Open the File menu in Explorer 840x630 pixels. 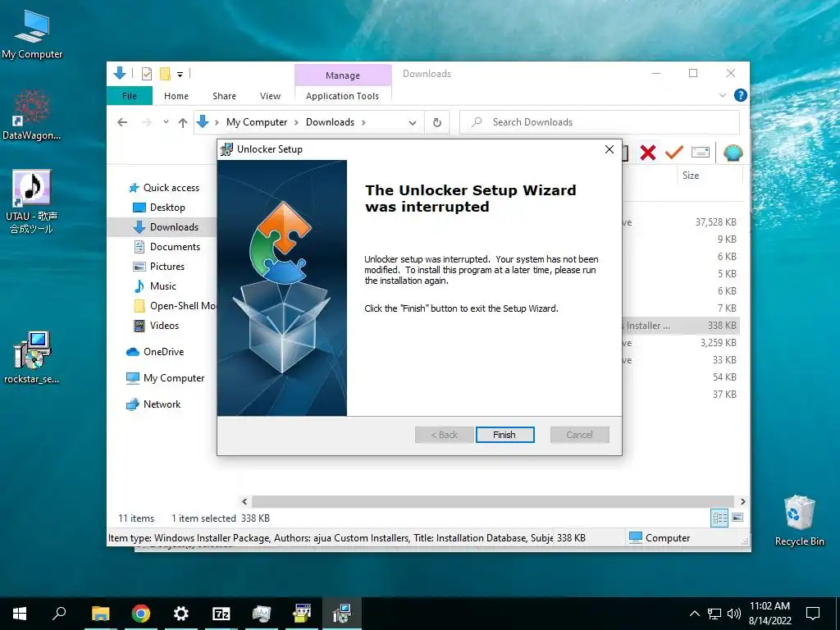(129, 96)
